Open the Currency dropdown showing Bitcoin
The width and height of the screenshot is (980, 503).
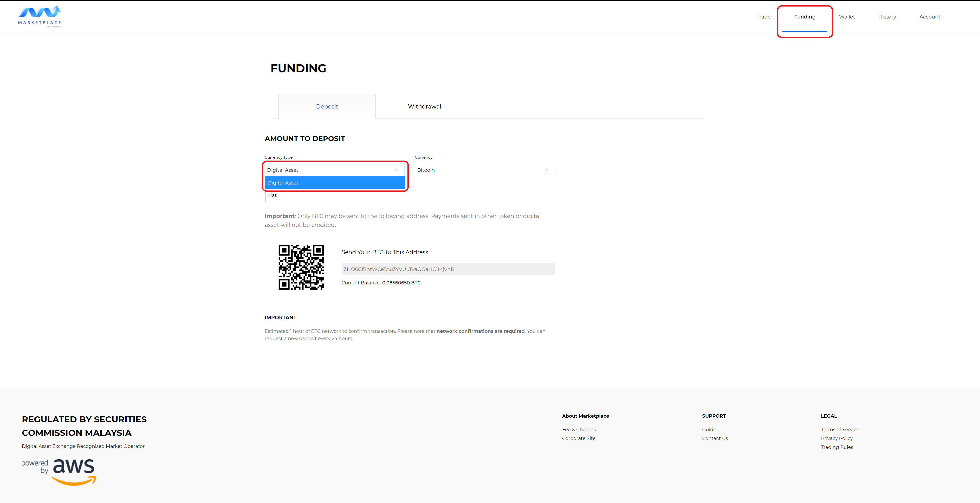pyautogui.click(x=485, y=170)
